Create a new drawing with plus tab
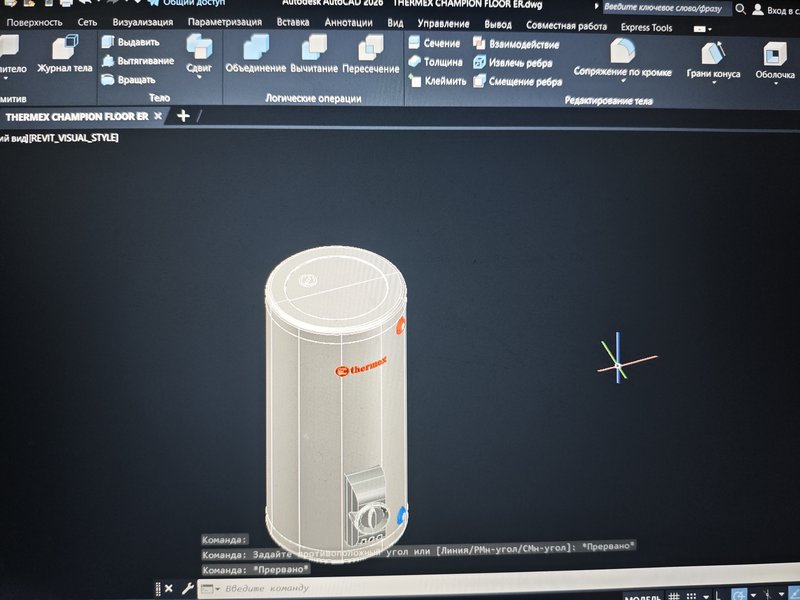Screen dimensions: 800x600 (x=183, y=116)
